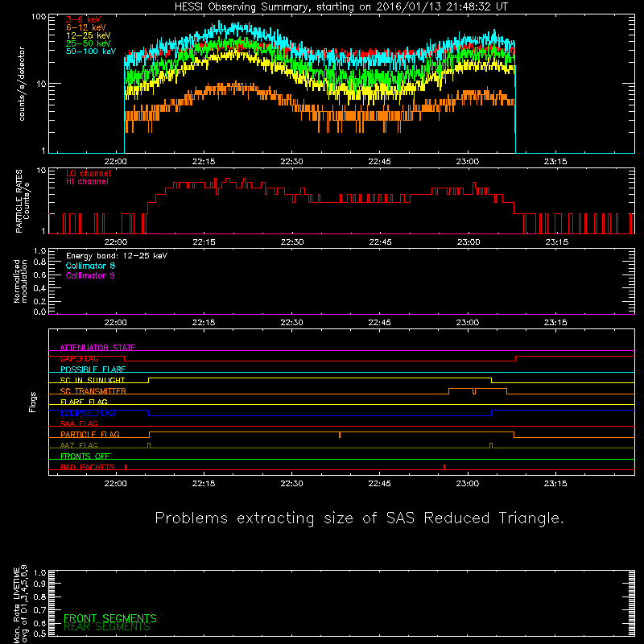
Task: Click the 22:45 tick label under the modulation plot
Action: (379, 323)
